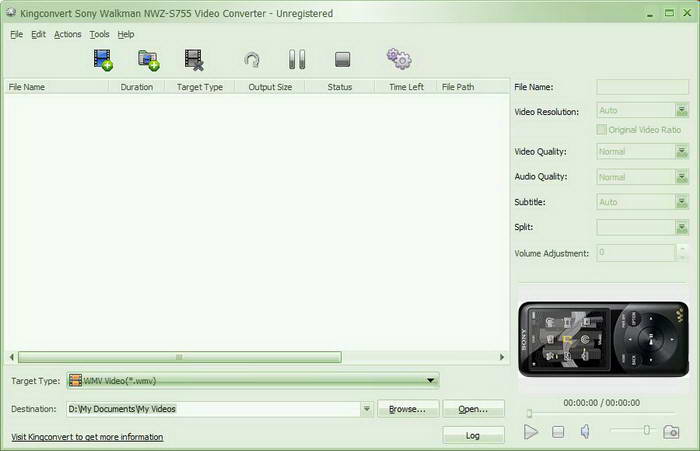Image resolution: width=700 pixels, height=451 pixels.
Task: Take a snapshot with camera icon
Action: pos(671,432)
